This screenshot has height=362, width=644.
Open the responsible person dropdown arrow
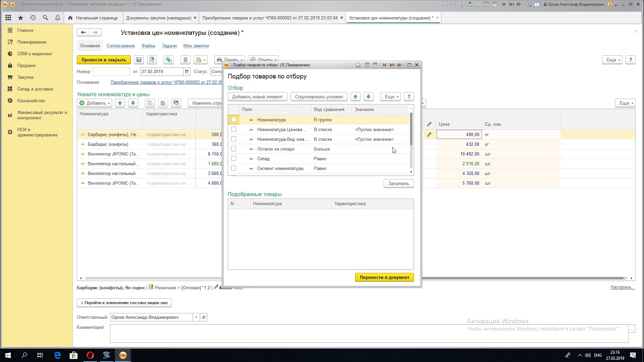point(196,317)
